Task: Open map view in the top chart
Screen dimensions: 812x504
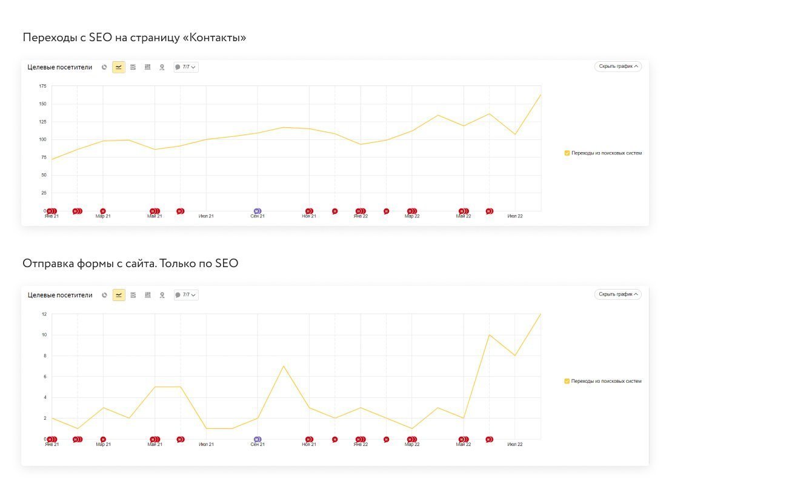Action: (162, 67)
